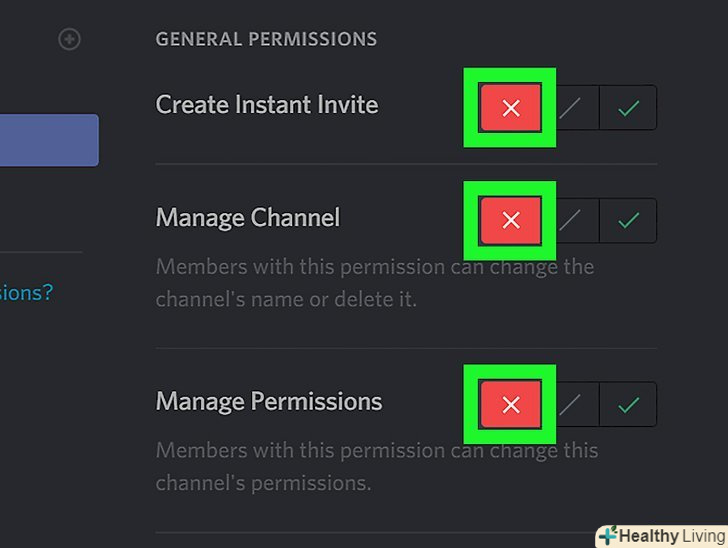The width and height of the screenshot is (728, 548).
Task: Click the Manage Permissions description text
Action: coord(377,467)
